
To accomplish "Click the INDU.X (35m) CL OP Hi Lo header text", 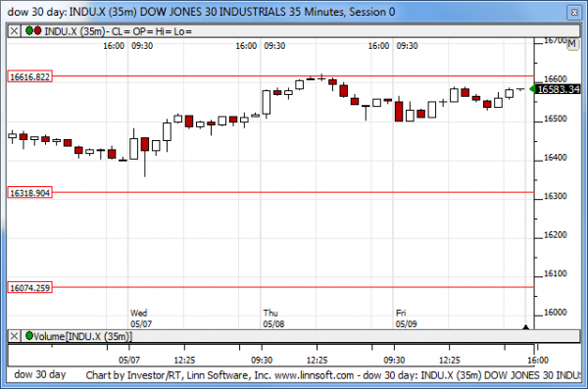I will [x=119, y=31].
